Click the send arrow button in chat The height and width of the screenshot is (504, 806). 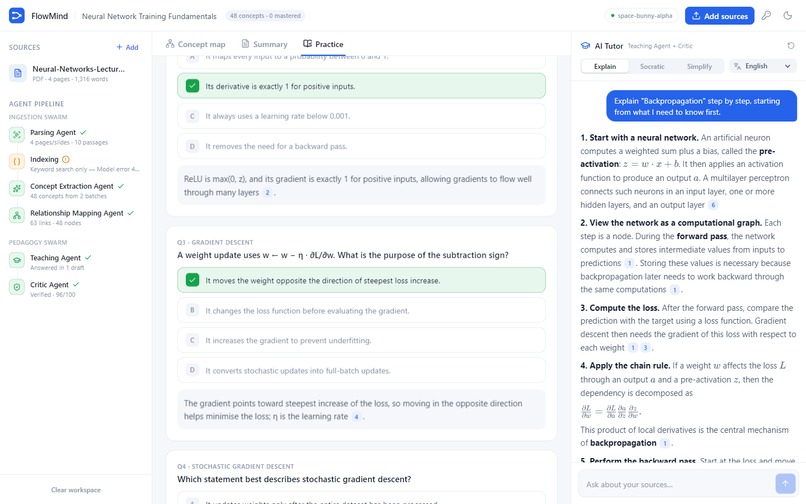785,483
